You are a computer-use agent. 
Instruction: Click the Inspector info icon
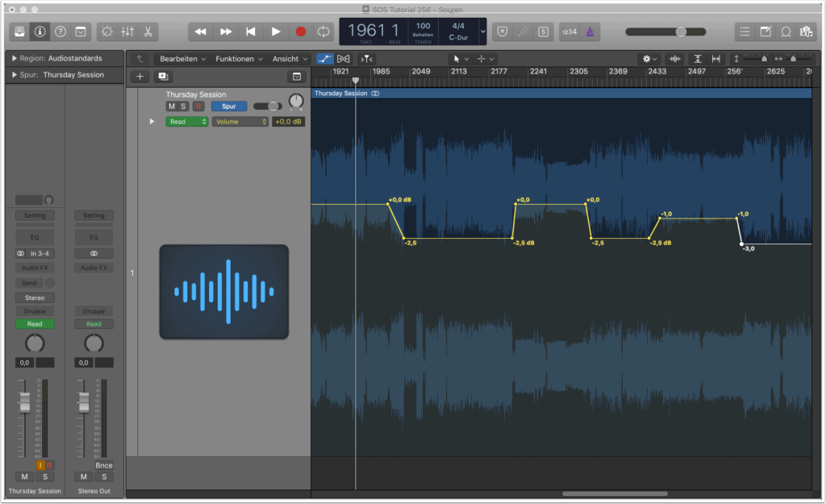click(x=40, y=31)
